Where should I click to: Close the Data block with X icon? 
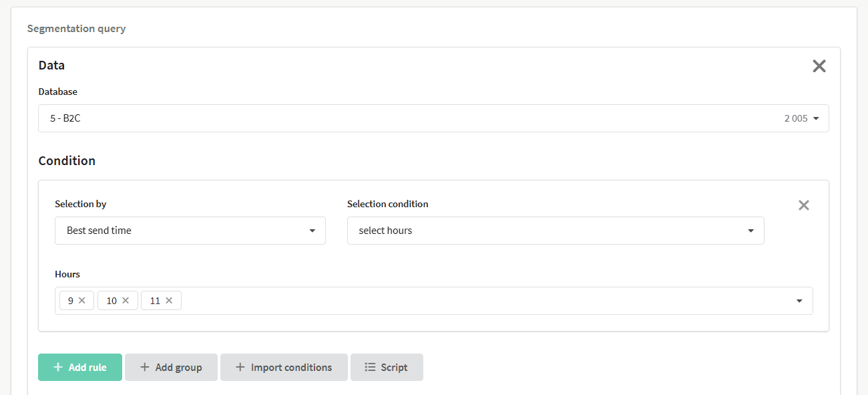[819, 65]
